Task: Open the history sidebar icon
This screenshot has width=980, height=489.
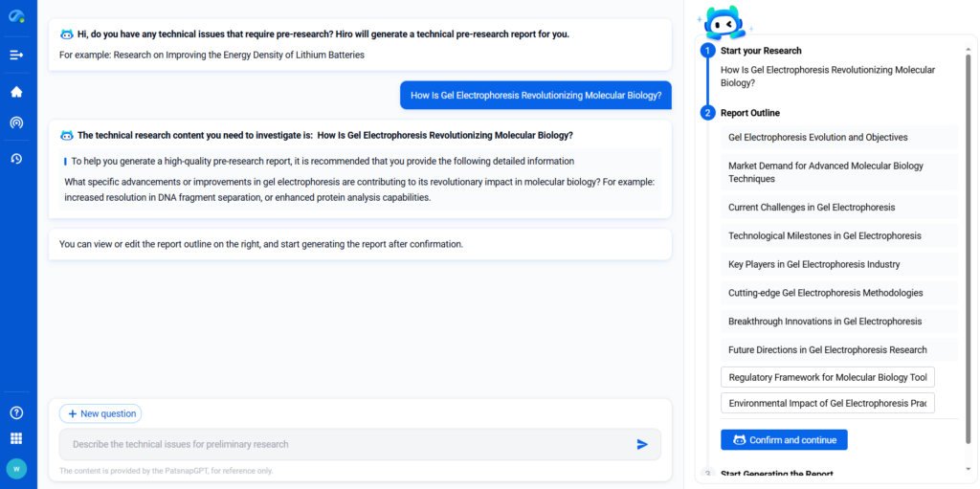Action: [x=16, y=158]
